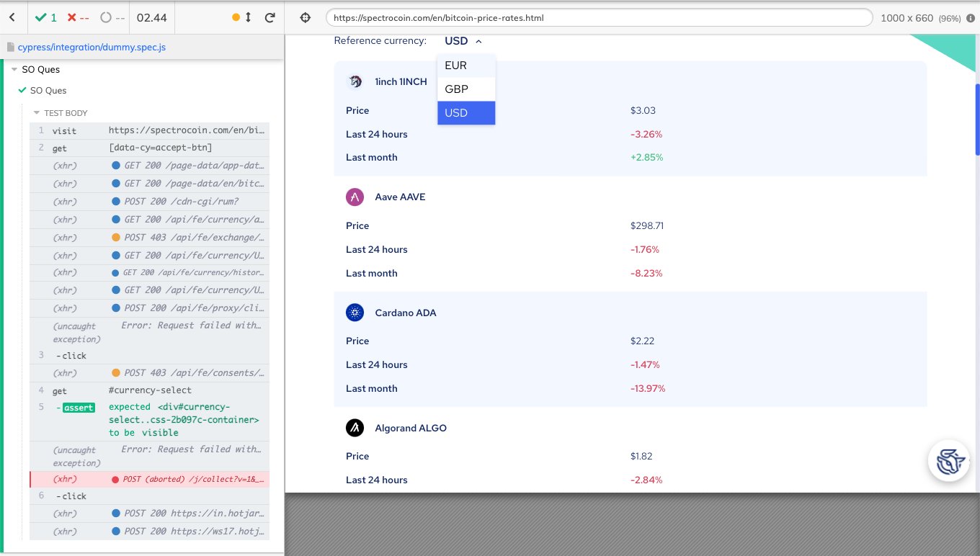Click the GET 200 /api/fe/currency/histor request row
Viewport: 980px width, 556px height.
(150, 272)
